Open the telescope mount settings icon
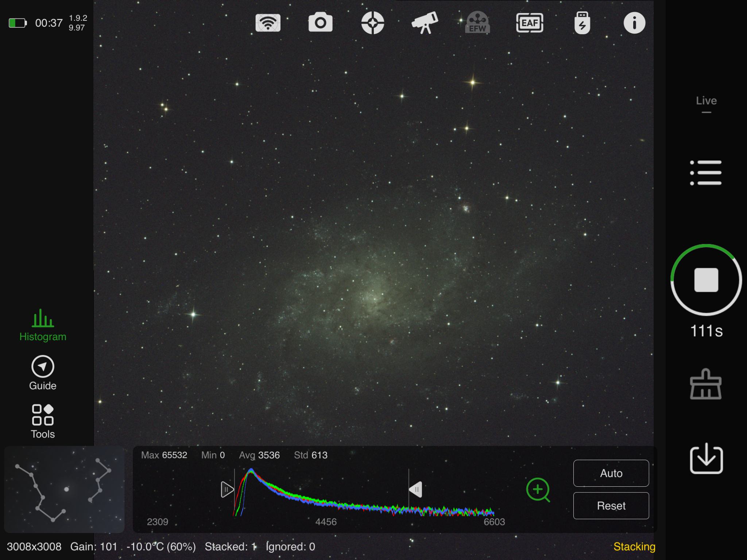 click(x=425, y=23)
